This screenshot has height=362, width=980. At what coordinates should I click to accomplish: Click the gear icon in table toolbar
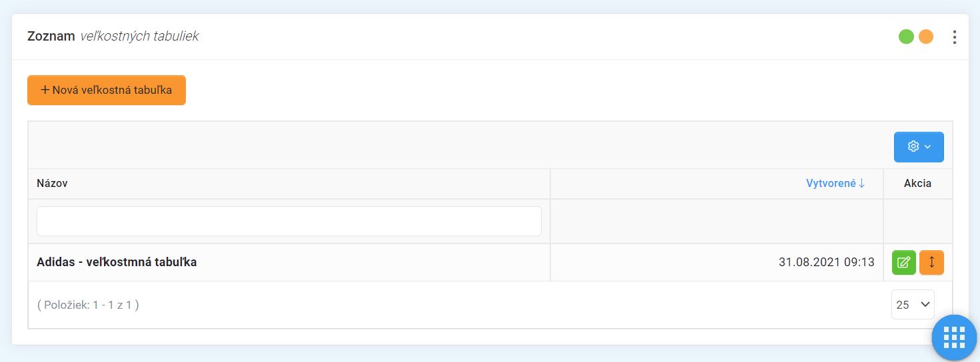913,146
